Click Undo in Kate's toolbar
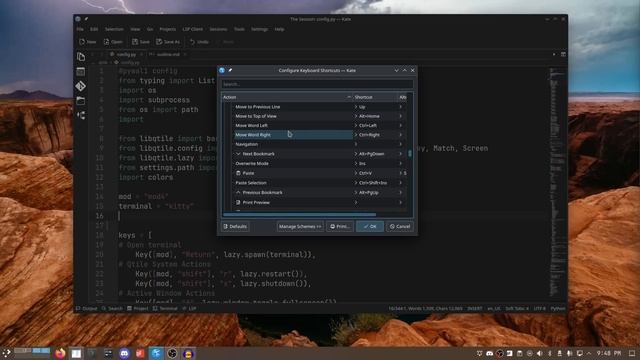Screen dimensions: 640x360 (x=199, y=42)
